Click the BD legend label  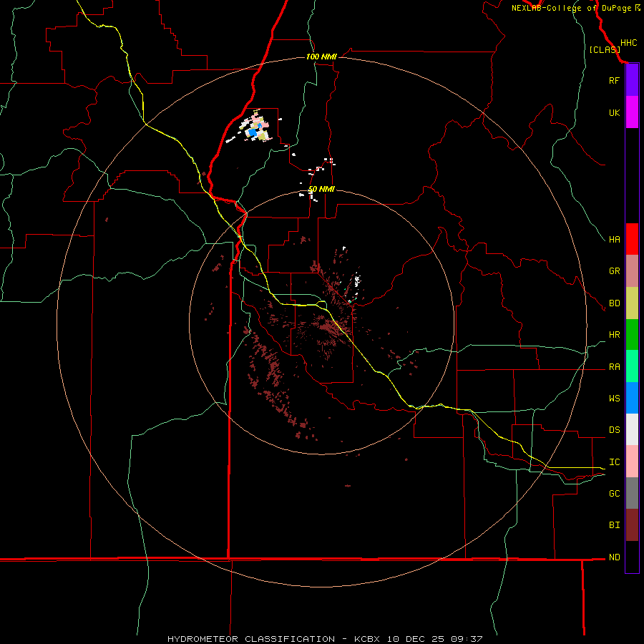point(614,303)
